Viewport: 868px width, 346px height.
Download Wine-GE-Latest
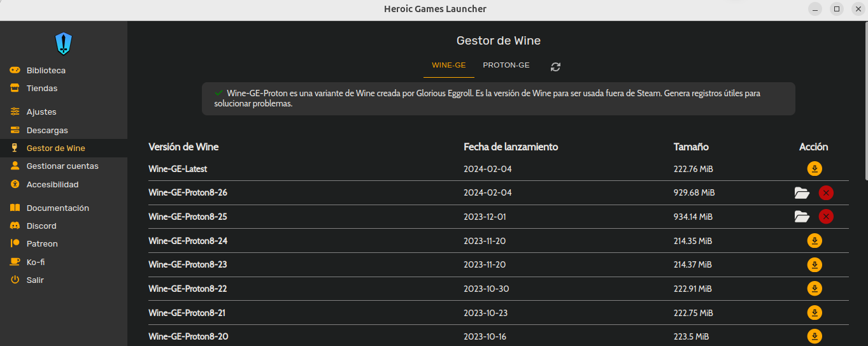pyautogui.click(x=815, y=169)
